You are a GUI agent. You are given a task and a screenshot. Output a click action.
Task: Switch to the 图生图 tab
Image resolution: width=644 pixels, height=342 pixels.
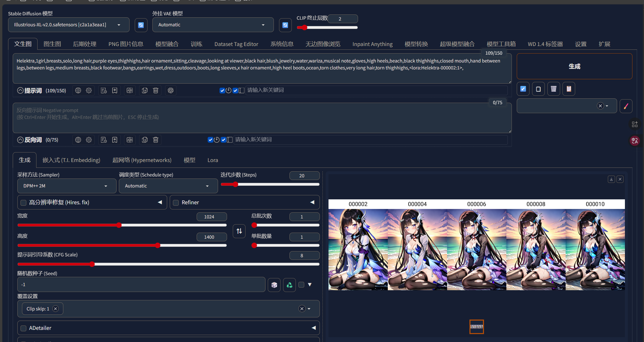click(52, 44)
